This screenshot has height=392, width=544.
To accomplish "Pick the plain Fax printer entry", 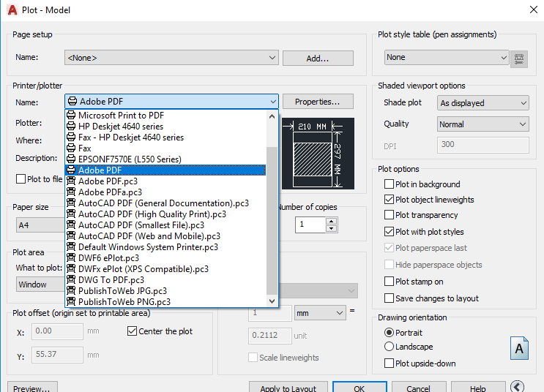I will click(x=165, y=148).
